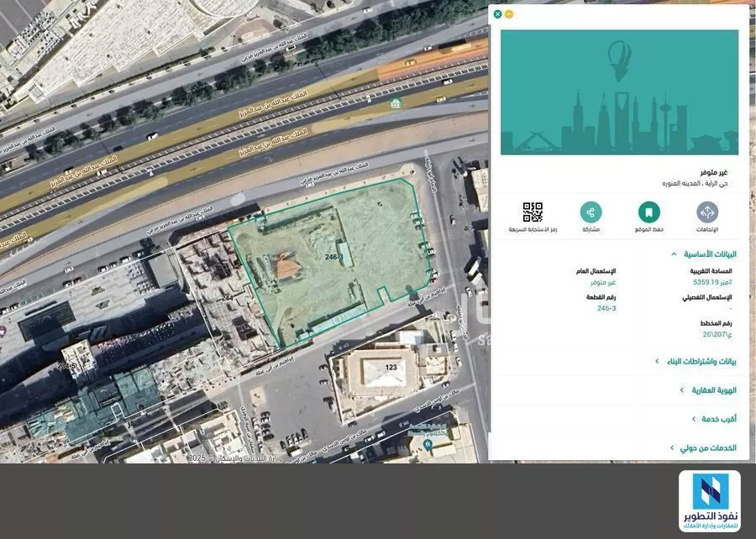Click the Riyadh skyline header illustration
This screenshot has width=756, height=539.
619,91
